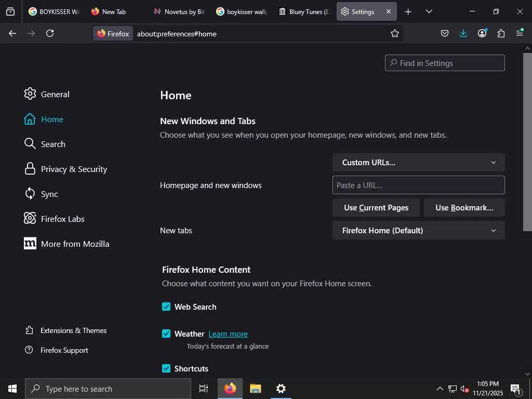Viewport: 532px width, 399px height.
Task: Follow the Weather Learn more link
Action: pyautogui.click(x=228, y=334)
